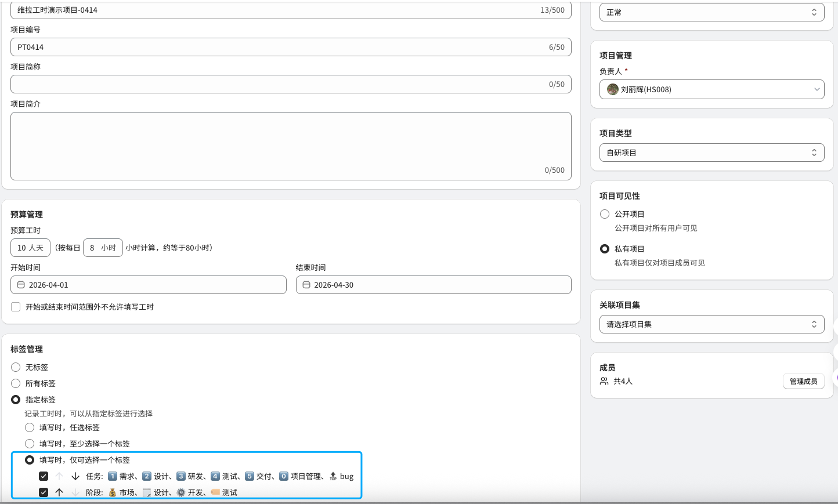Open the 请选择项目集 dropdown
Image resolution: width=838 pixels, height=504 pixels.
pos(712,324)
